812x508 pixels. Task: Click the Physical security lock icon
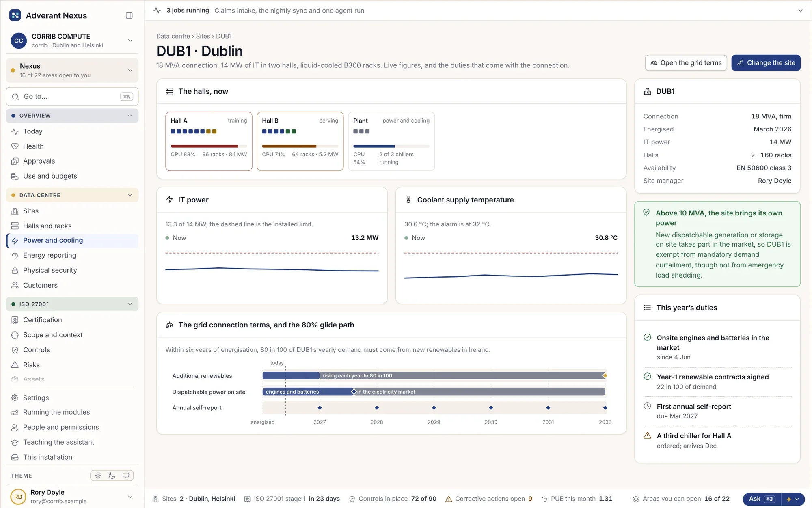click(x=15, y=271)
